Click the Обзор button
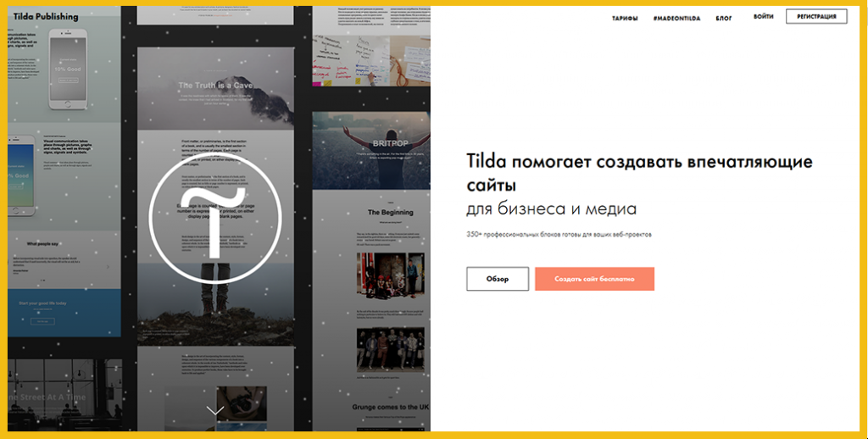Screen dimensions: 868x439 coord(498,279)
